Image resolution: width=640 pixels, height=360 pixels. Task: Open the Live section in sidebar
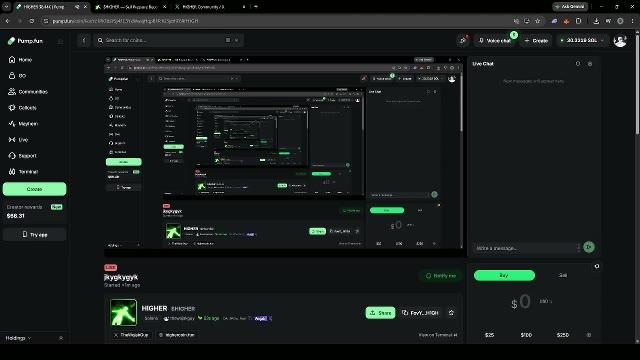[x=18, y=140]
